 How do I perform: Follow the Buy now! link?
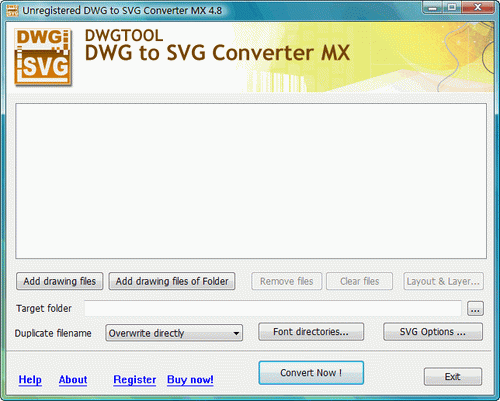[190, 380]
